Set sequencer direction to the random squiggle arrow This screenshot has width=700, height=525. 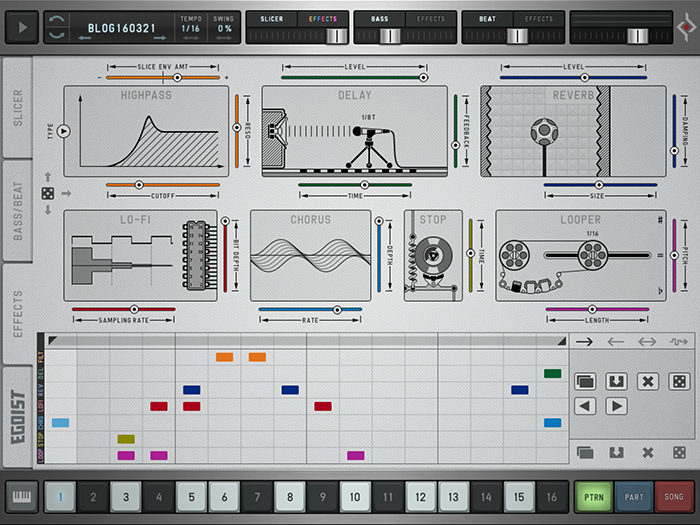[x=679, y=342]
